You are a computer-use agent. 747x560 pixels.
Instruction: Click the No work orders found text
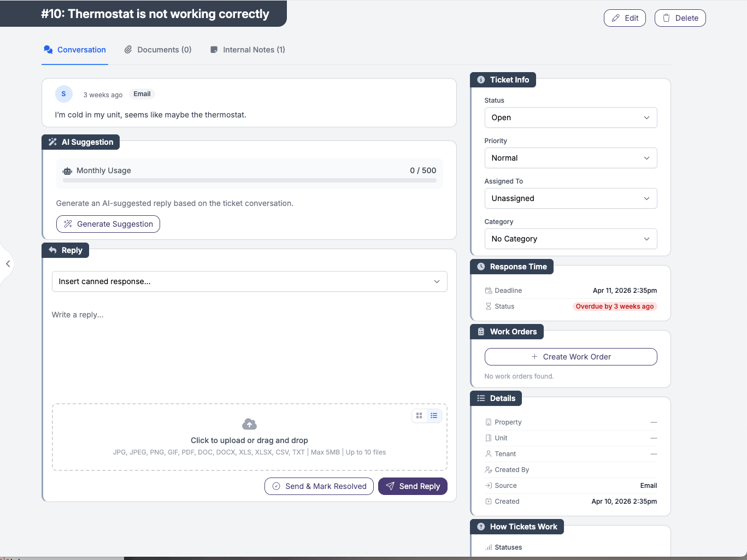click(519, 376)
